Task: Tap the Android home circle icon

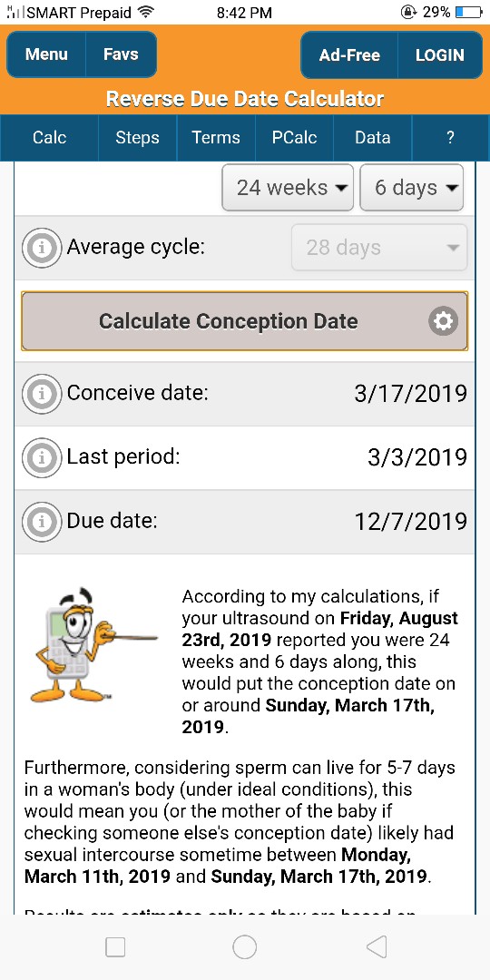Action: click(x=244, y=946)
